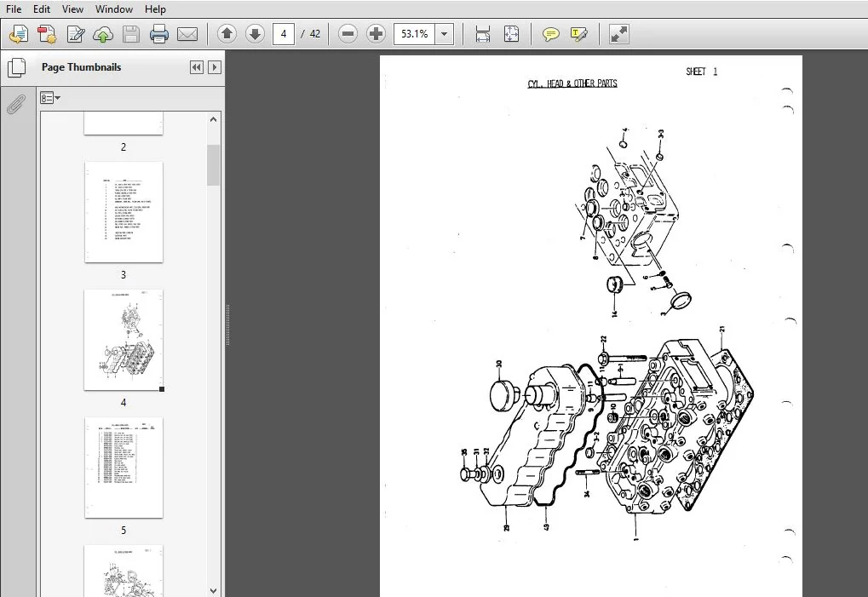Open the File menu
The image size is (868, 597).
[14, 9]
